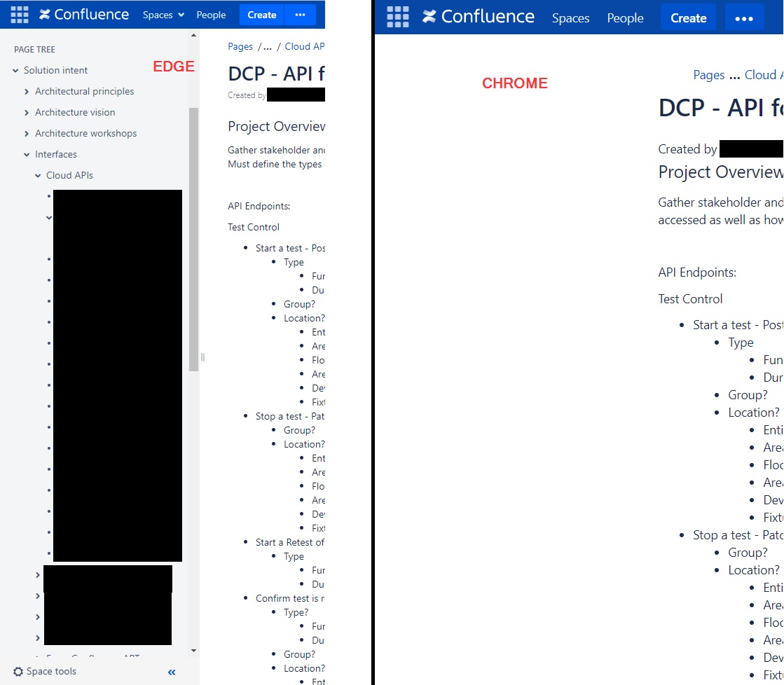Open People menu in Edge window
The height and width of the screenshot is (685, 784).
click(211, 15)
